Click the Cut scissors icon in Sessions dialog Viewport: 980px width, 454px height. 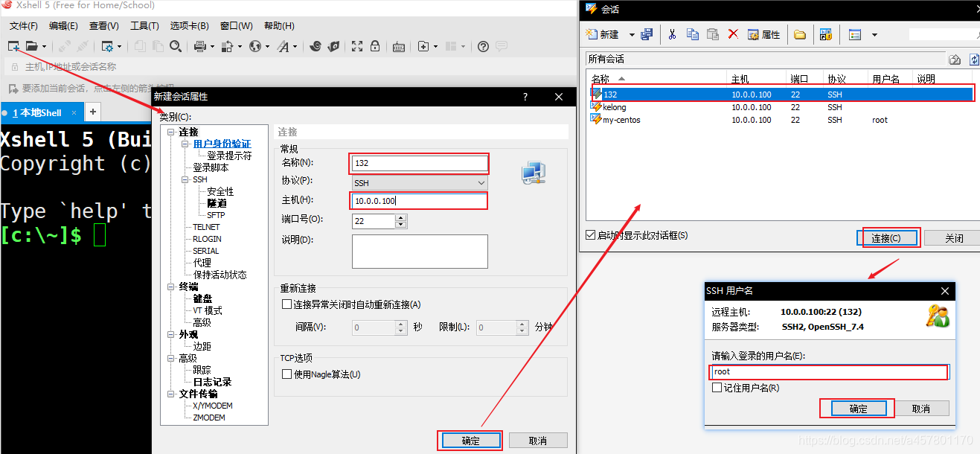[x=673, y=34]
